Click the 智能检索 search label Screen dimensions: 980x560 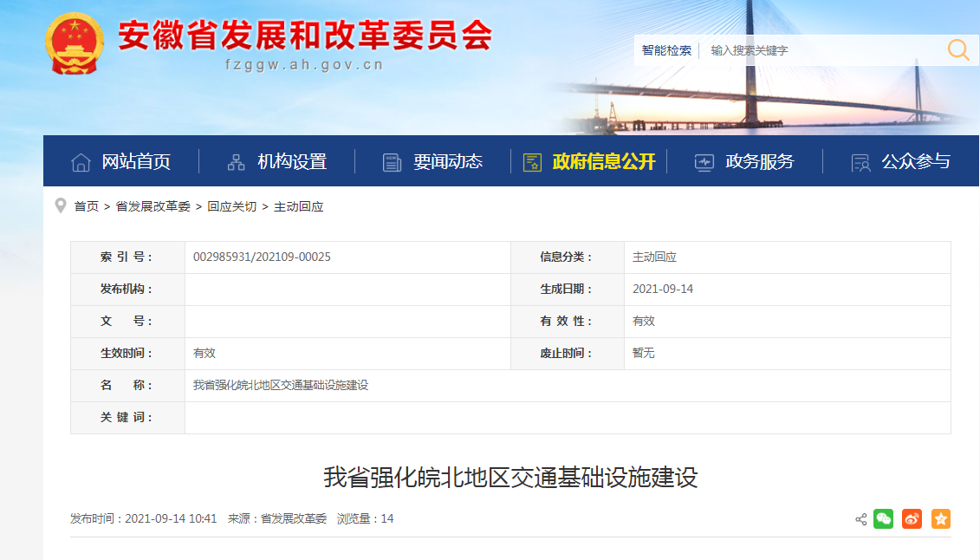pyautogui.click(x=666, y=50)
